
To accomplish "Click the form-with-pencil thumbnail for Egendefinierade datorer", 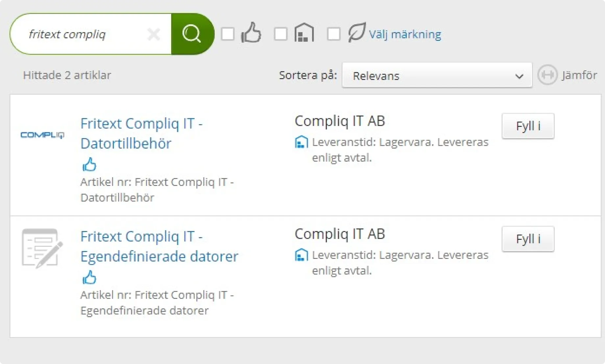I will click(x=42, y=248).
